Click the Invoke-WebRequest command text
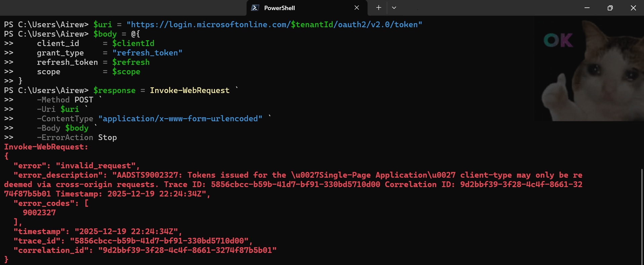The width and height of the screenshot is (644, 265). pyautogui.click(x=189, y=90)
